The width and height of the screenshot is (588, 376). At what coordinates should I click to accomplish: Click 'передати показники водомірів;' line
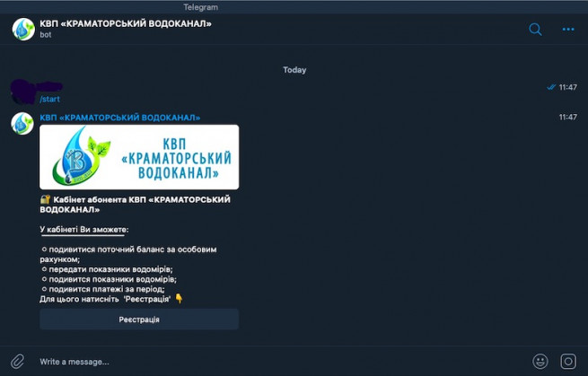[107, 269]
